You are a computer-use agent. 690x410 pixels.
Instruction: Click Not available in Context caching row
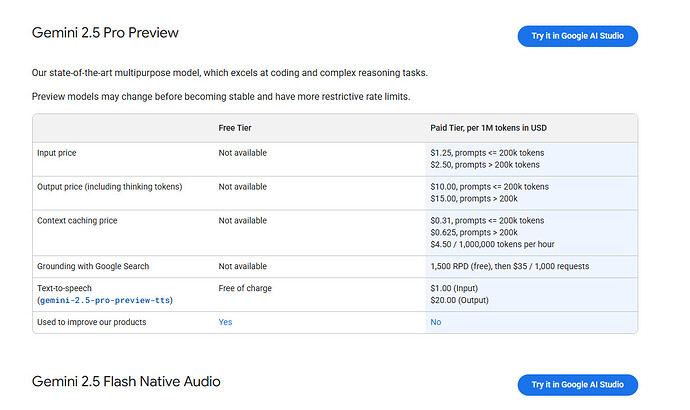[x=242, y=221]
